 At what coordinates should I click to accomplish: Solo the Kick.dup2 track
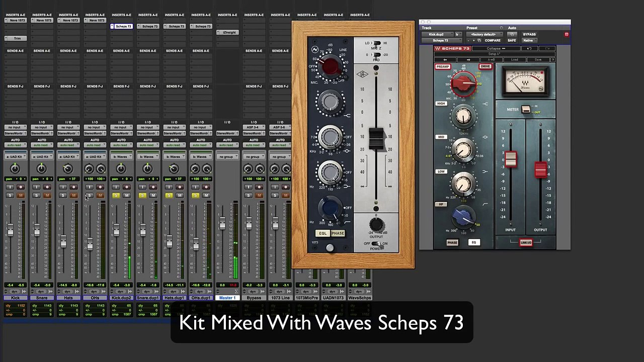(116, 196)
